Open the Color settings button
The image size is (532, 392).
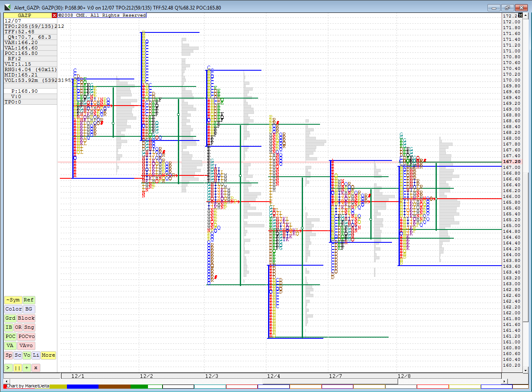pos(14,309)
